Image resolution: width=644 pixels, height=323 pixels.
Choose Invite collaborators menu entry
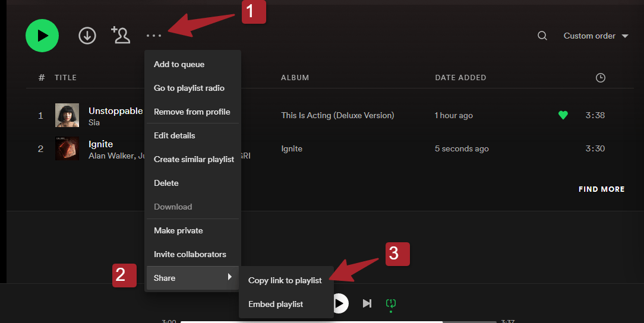tap(192, 255)
